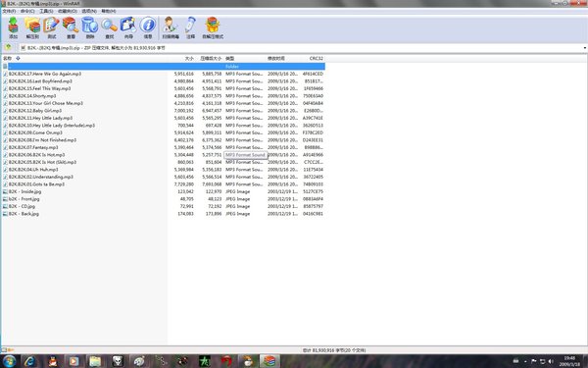The width and height of the screenshot is (588, 368).
Task: Select image b2K - Front.jpg
Action: 24,199
